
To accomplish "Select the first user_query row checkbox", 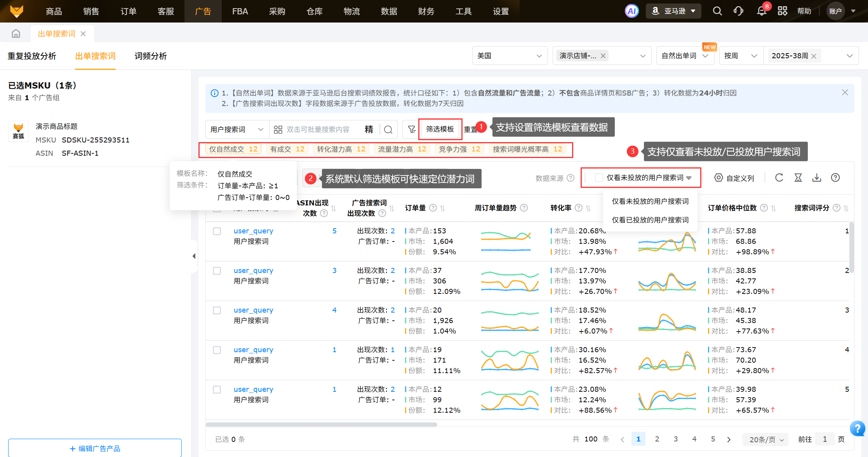I will coord(217,231).
